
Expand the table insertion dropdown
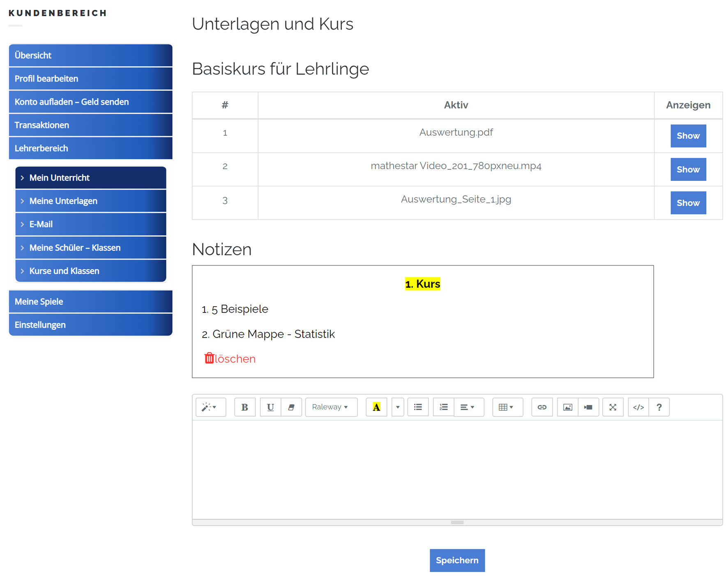coord(507,407)
